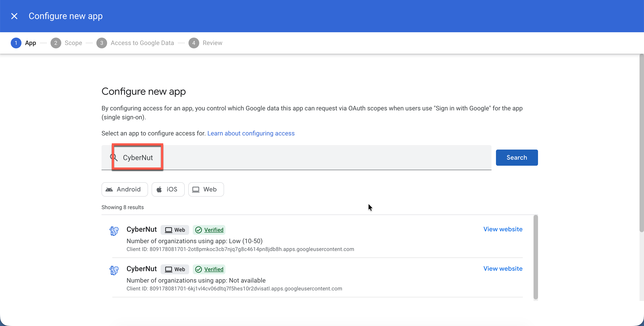Image resolution: width=644 pixels, height=326 pixels.
Task: Click step 1 App circle icon
Action: [x=16, y=43]
